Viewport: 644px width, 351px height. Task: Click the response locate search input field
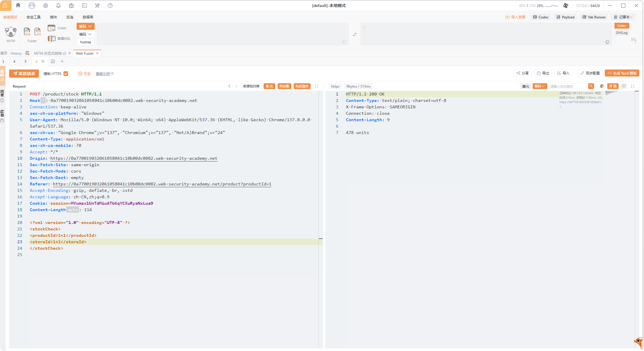click(568, 86)
